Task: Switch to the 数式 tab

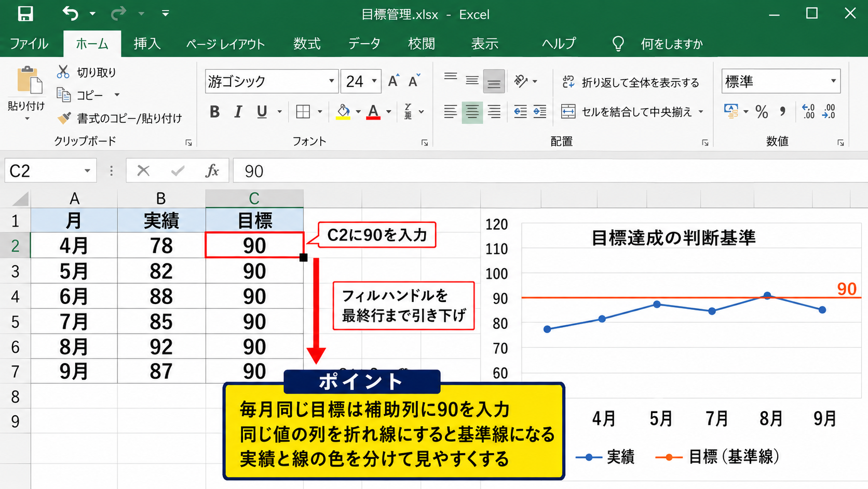Action: [307, 44]
